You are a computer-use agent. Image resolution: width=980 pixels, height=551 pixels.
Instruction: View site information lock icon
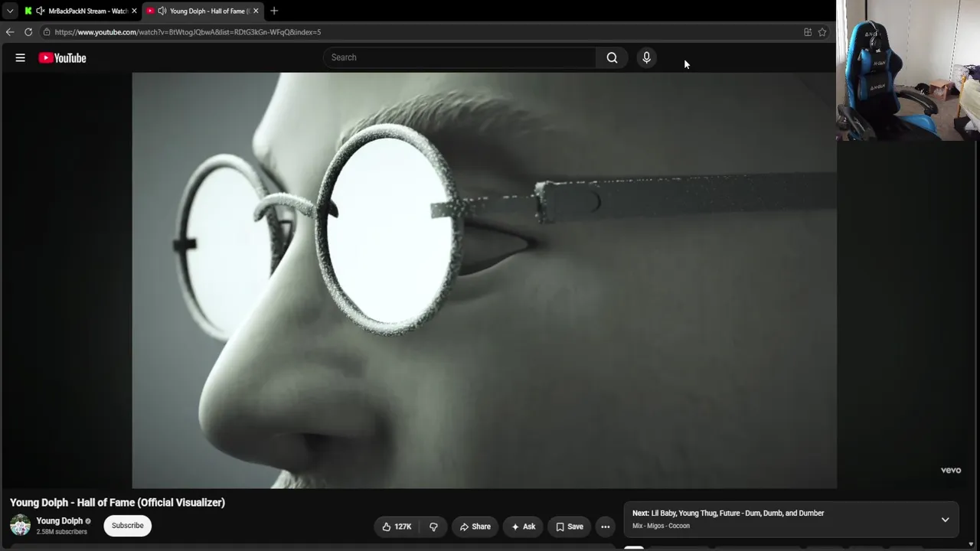(47, 32)
